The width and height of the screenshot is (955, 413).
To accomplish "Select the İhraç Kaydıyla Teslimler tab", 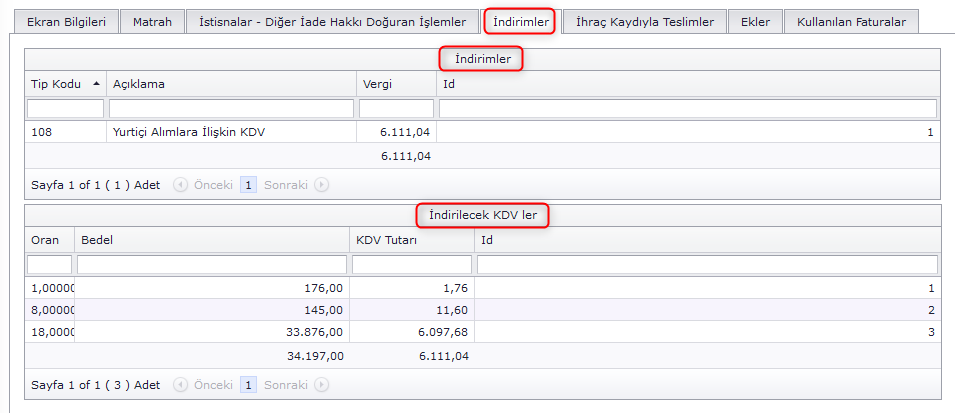I will click(x=645, y=22).
